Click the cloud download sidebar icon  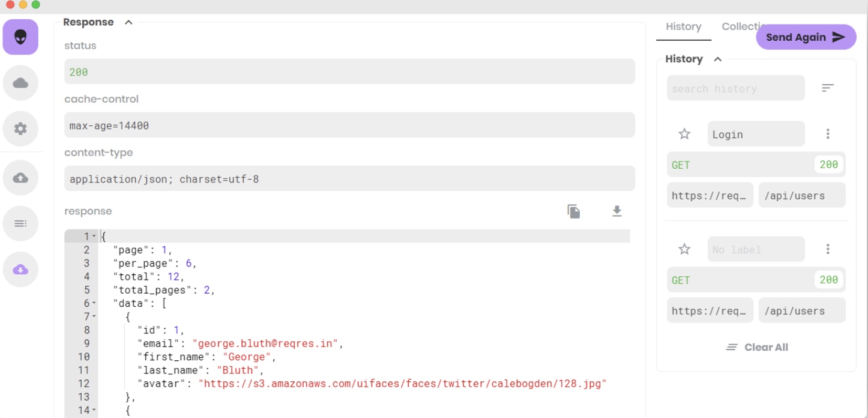pos(20,269)
